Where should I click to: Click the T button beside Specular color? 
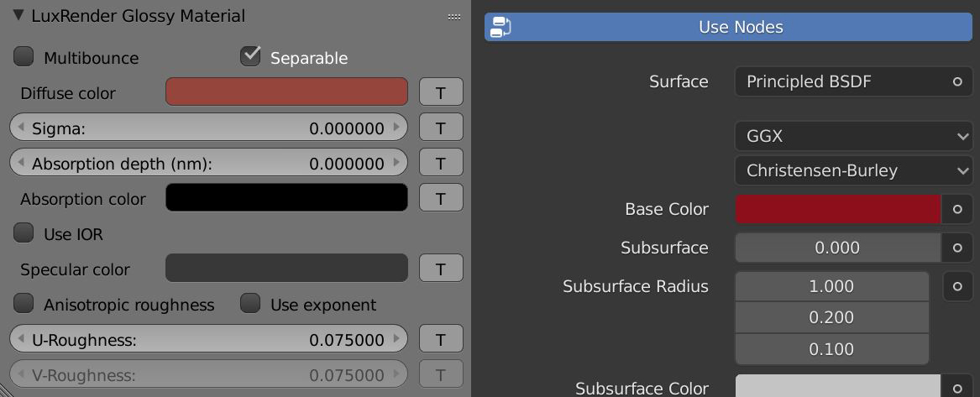[441, 269]
